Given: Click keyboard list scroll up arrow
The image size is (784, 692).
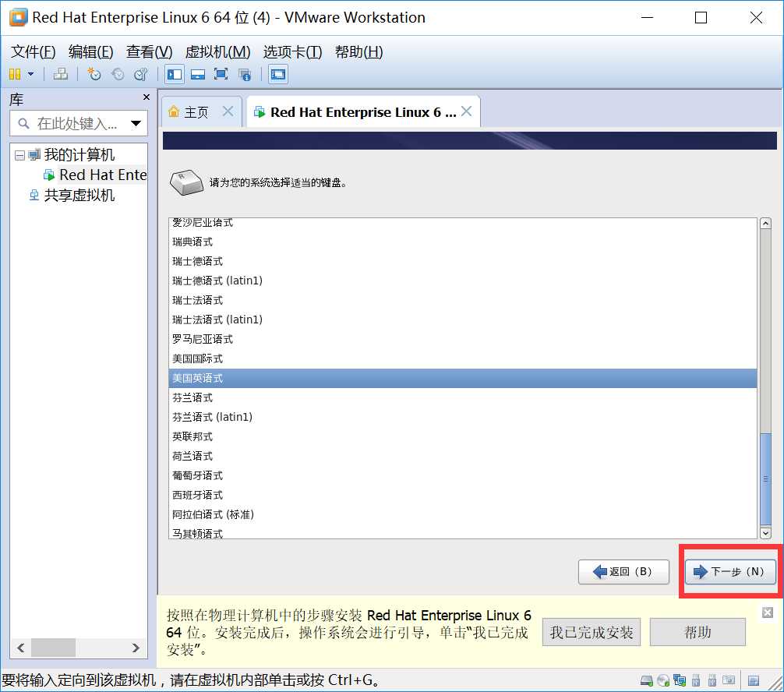Looking at the screenshot, I should pyautogui.click(x=765, y=224).
